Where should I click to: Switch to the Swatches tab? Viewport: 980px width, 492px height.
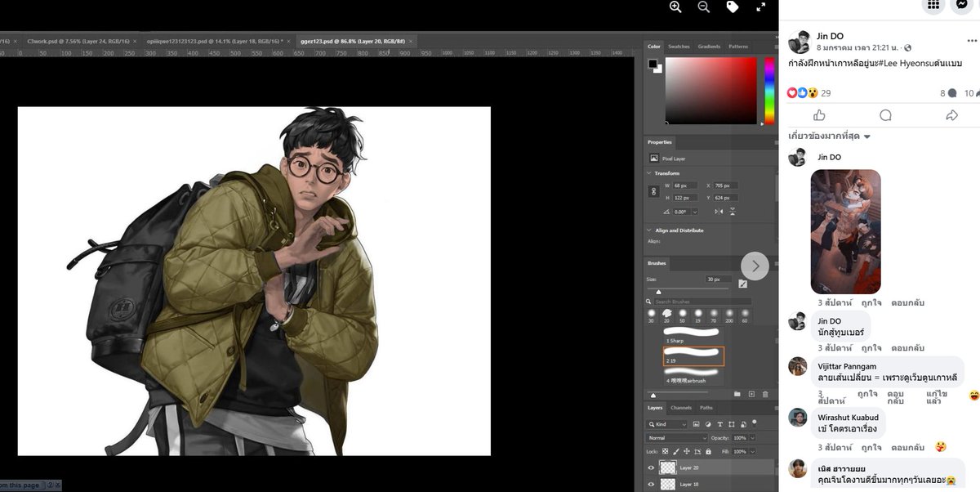click(679, 47)
